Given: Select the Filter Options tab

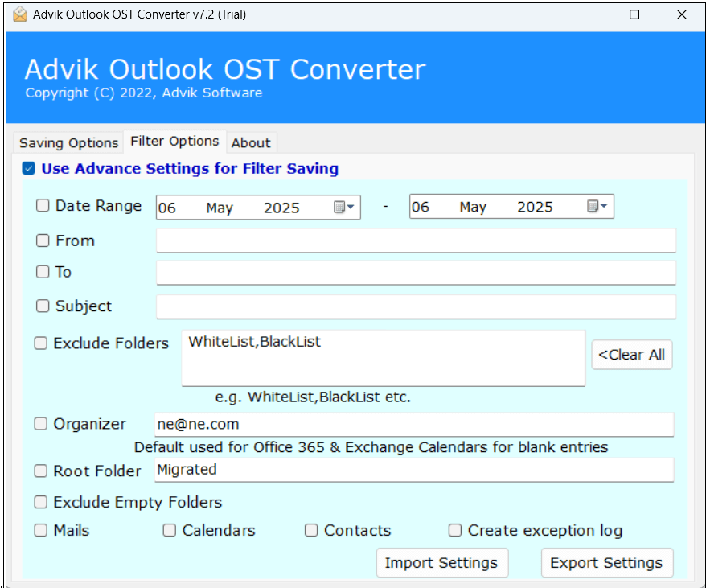Looking at the screenshot, I should click(x=174, y=141).
